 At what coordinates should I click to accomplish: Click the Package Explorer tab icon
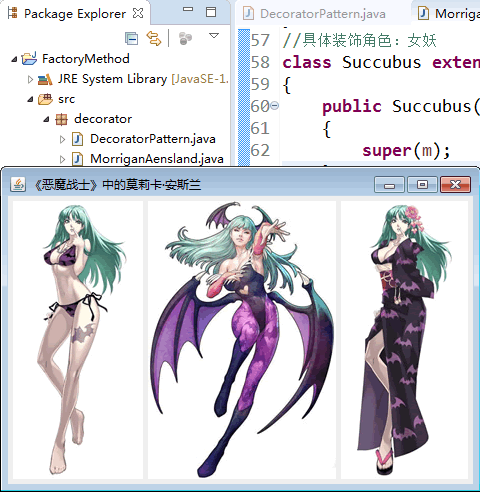click(x=13, y=13)
